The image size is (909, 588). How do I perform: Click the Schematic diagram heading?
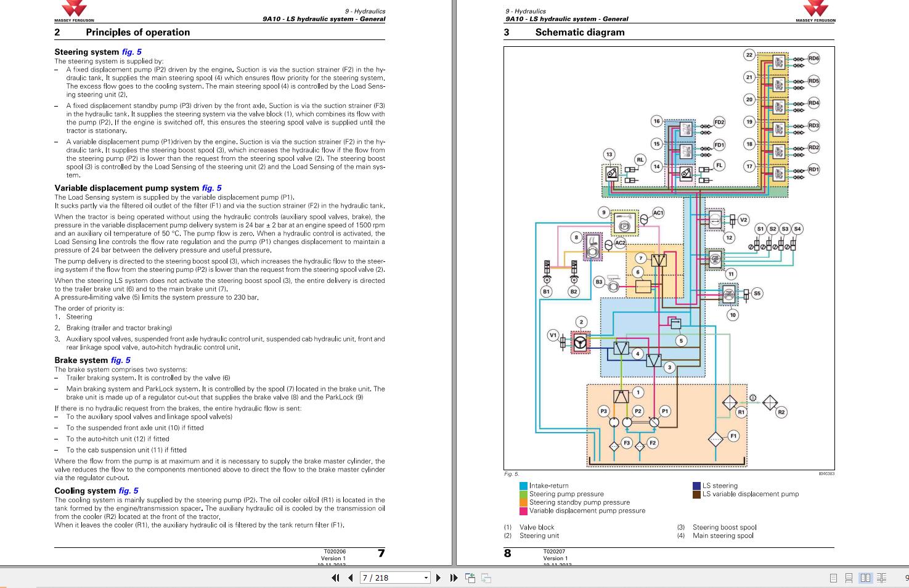[x=580, y=32]
